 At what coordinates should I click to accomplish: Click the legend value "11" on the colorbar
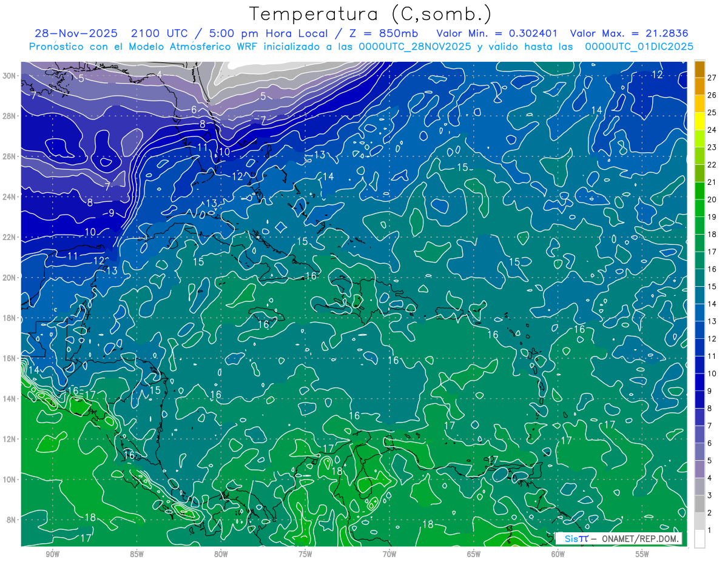pyautogui.click(x=712, y=356)
